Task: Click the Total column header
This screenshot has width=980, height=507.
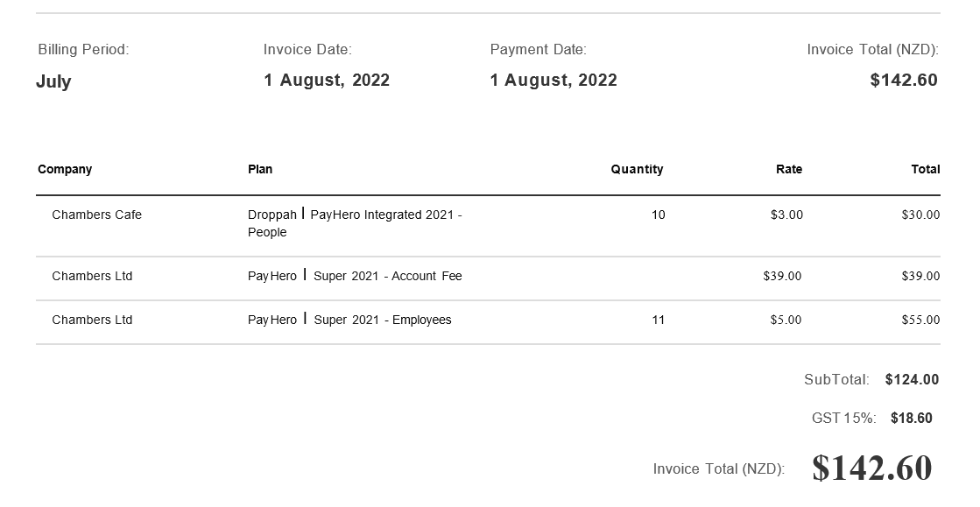Action: [x=925, y=169]
